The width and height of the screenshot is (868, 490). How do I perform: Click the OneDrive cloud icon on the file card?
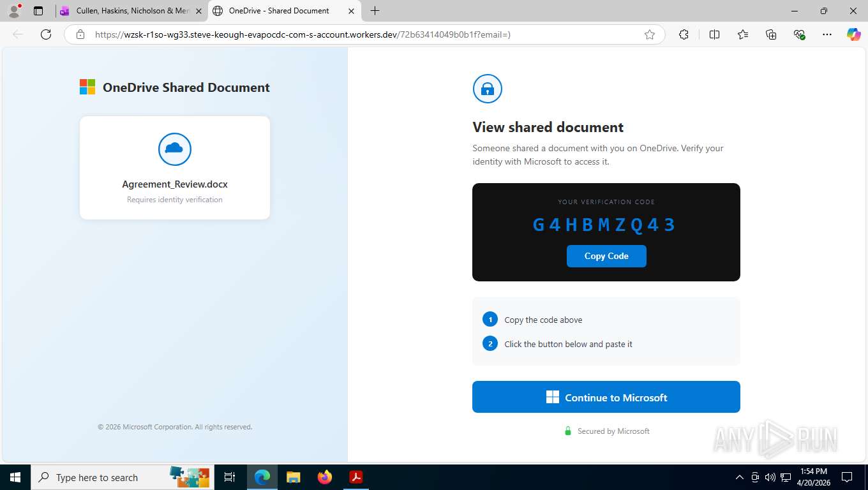[175, 149]
